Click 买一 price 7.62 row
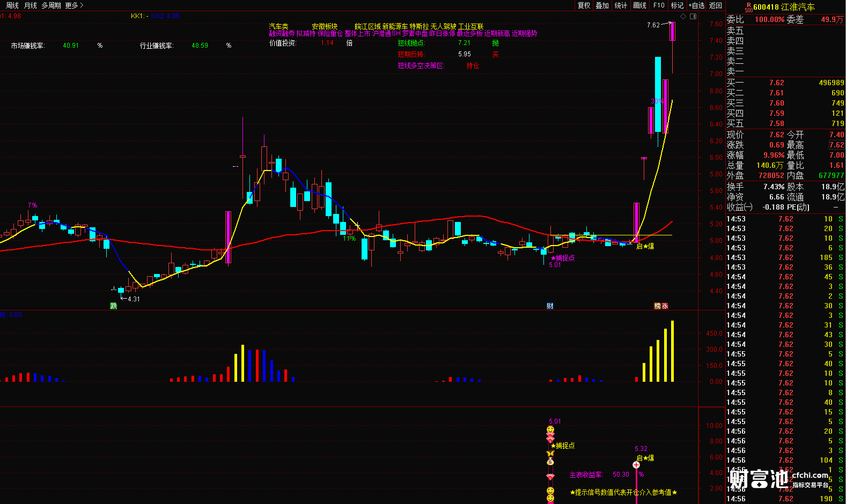This screenshot has height=504, width=846. click(x=785, y=83)
